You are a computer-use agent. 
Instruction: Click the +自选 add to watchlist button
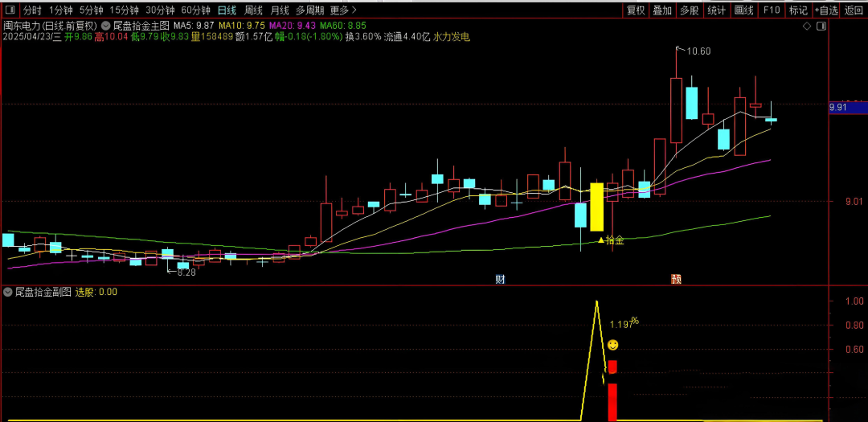[825, 10]
